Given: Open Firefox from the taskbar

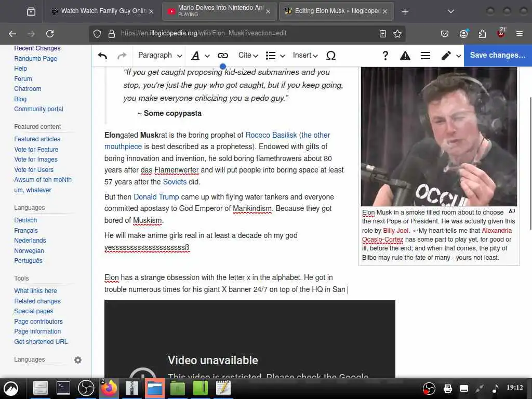Looking at the screenshot, I should click(x=109, y=388).
